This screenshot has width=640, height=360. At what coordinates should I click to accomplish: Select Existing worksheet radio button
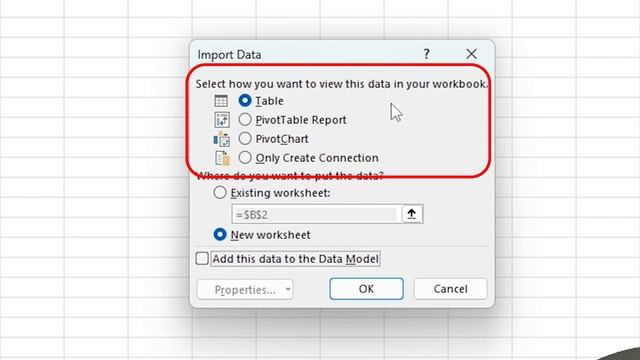click(220, 193)
